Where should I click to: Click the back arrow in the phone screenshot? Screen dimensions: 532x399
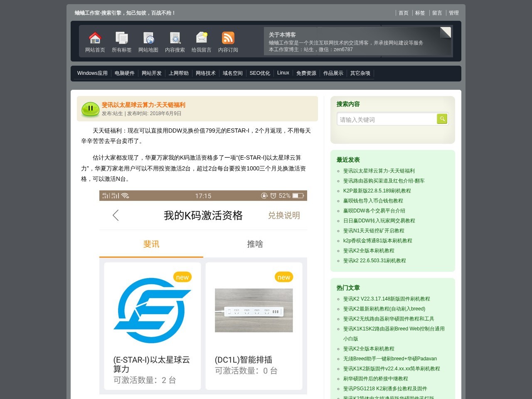coord(116,216)
